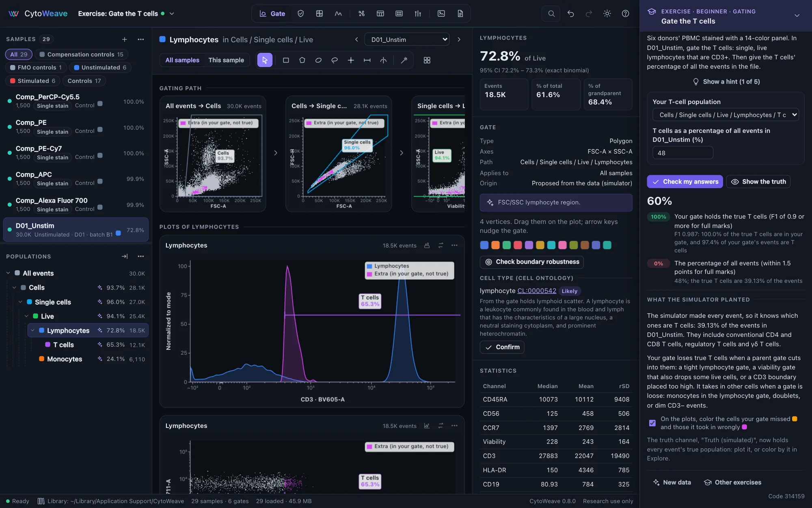The height and width of the screenshot is (508, 812).
Task: Undo the last action
Action: (x=570, y=13)
